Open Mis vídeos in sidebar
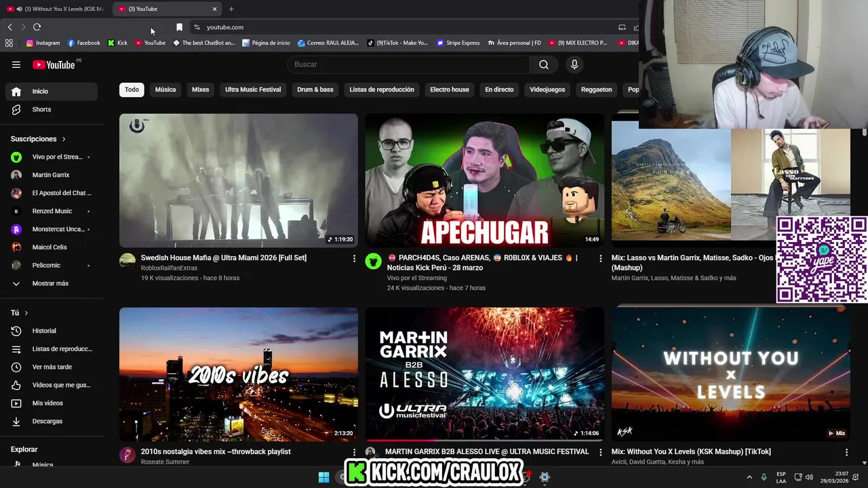The width and height of the screenshot is (868, 488). (52, 403)
